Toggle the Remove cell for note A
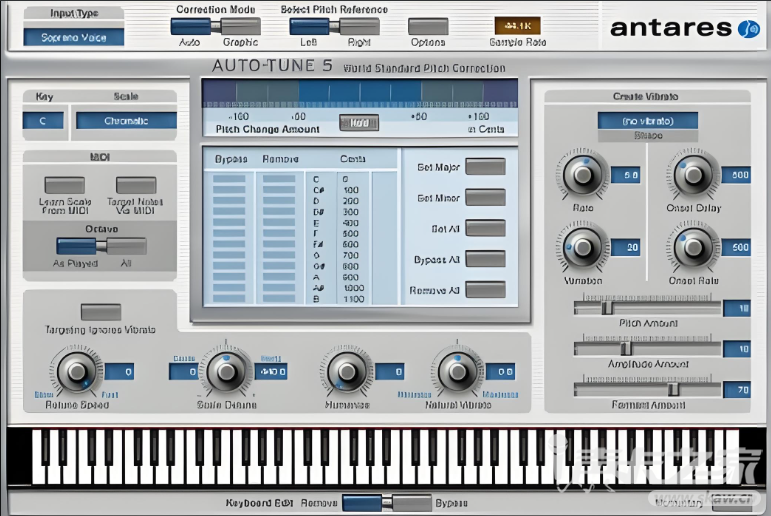 point(279,277)
